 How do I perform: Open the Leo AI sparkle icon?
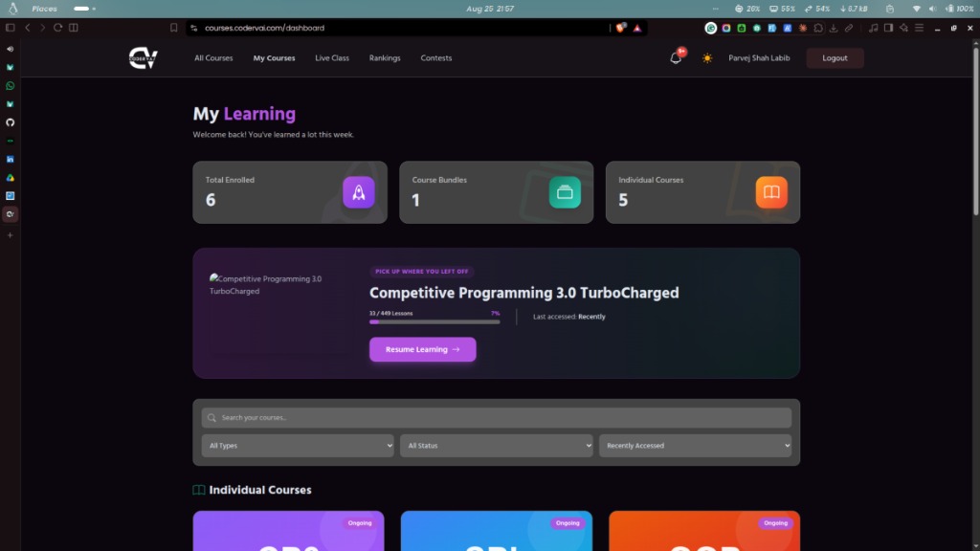click(x=903, y=28)
